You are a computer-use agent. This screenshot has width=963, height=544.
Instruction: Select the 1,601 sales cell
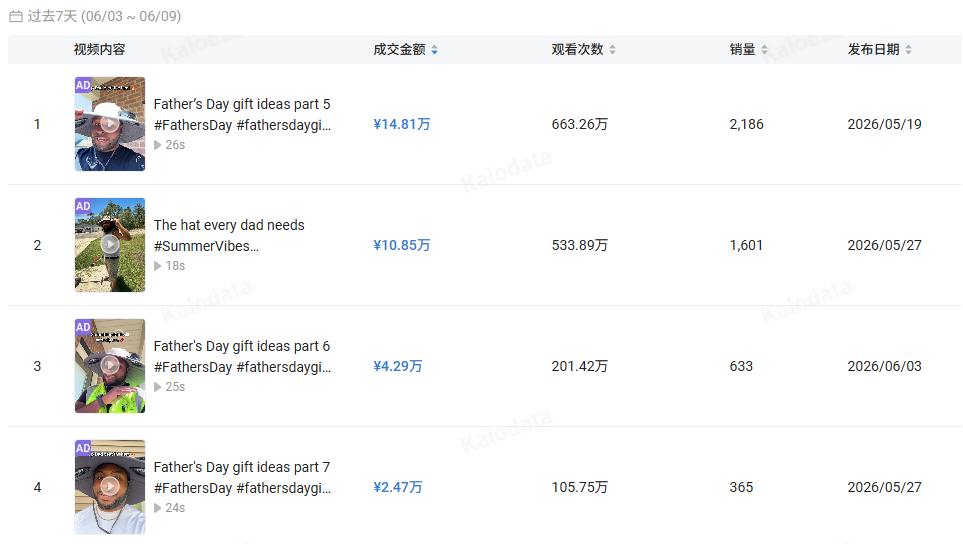pyautogui.click(x=746, y=245)
